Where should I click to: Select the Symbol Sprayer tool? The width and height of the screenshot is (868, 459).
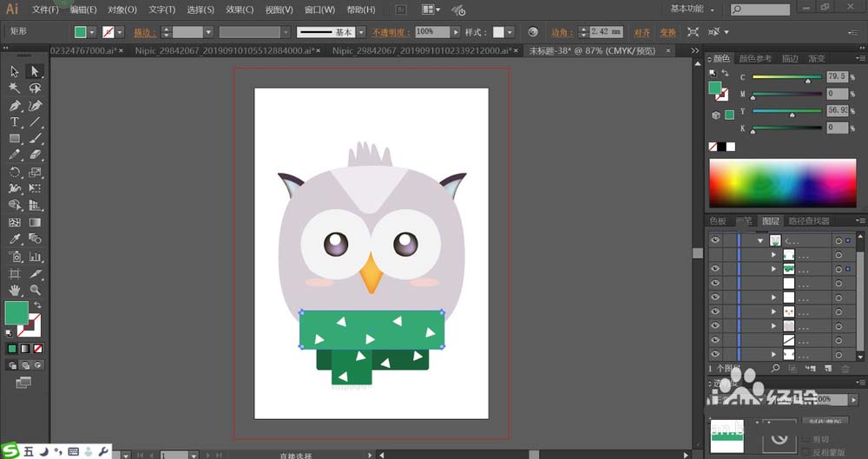15,256
